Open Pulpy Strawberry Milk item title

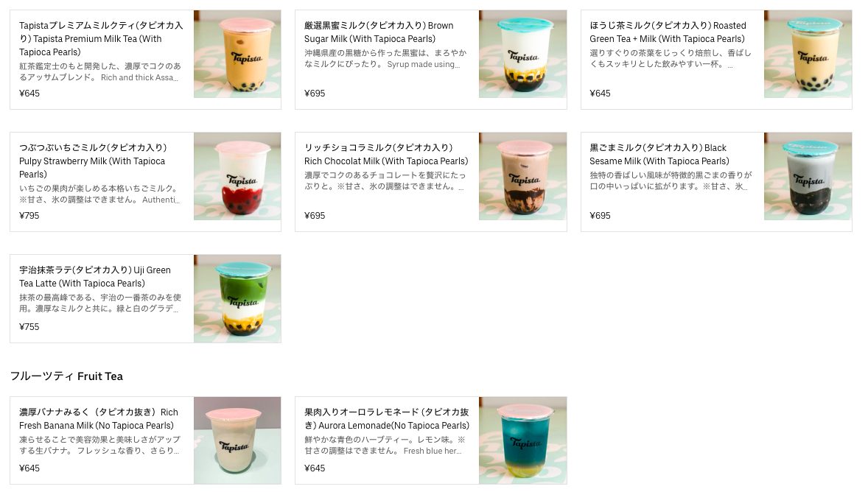(x=93, y=161)
